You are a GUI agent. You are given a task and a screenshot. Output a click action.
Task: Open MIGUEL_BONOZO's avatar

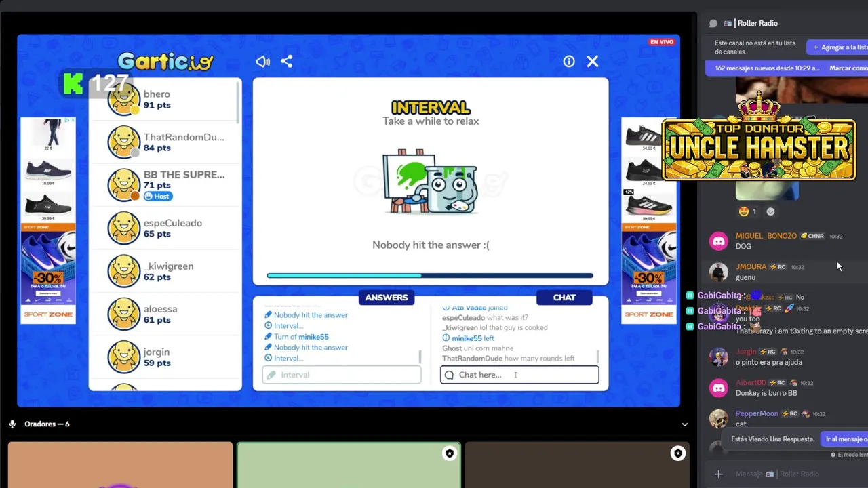pyautogui.click(x=718, y=241)
